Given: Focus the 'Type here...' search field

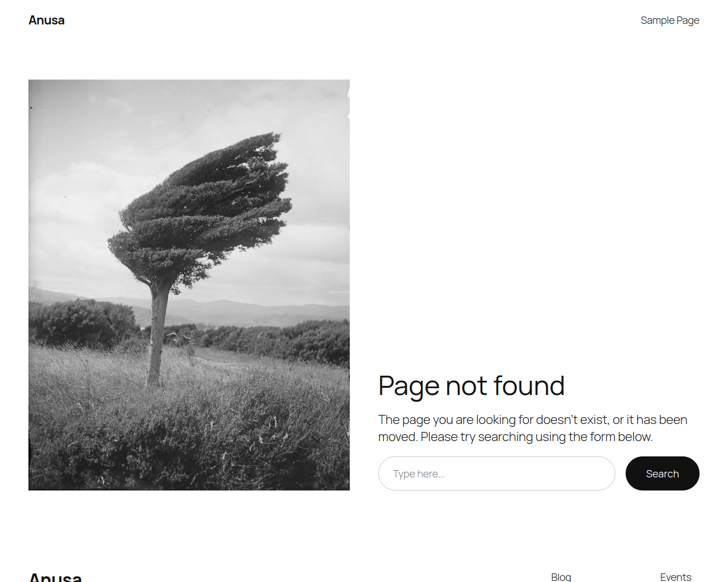Looking at the screenshot, I should point(497,473).
